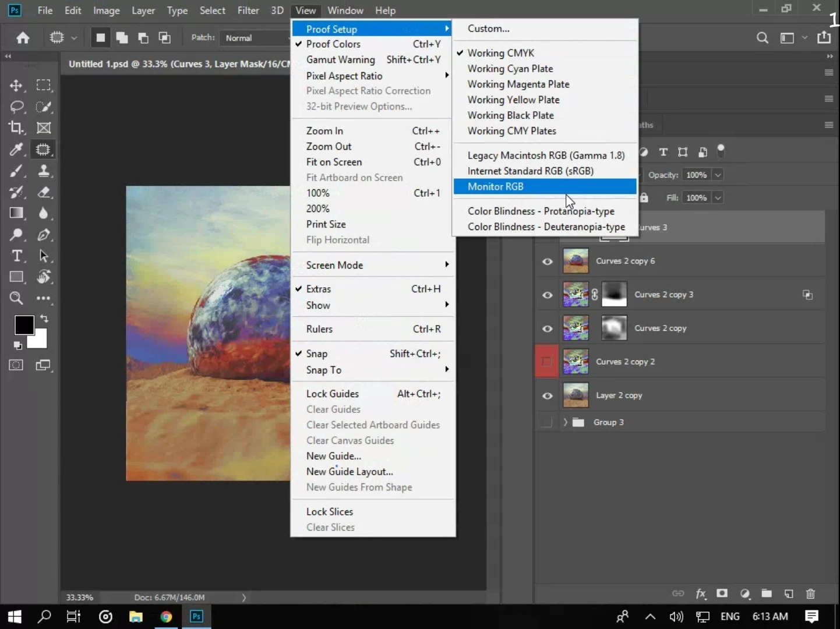
Task: Select the Eyedropper tool
Action: 16,149
